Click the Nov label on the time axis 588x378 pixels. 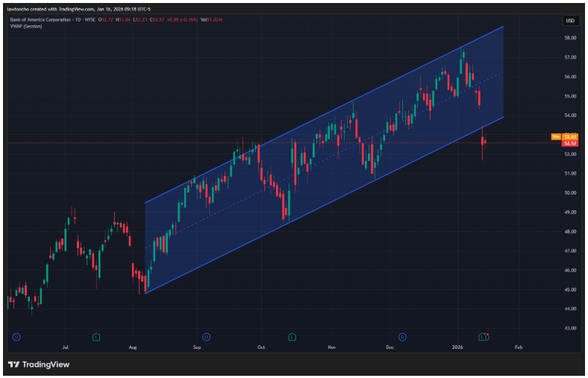coord(332,347)
